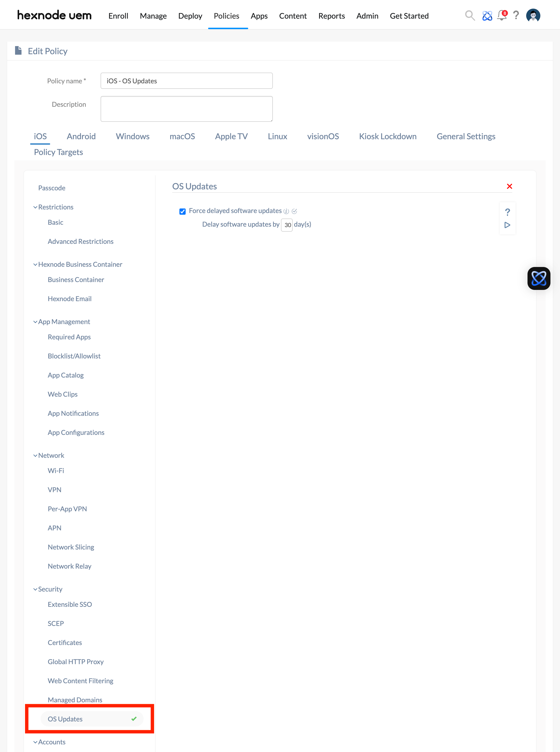Image resolution: width=560 pixels, height=752 pixels.
Task: Collapse Hexnode Business Container section
Action: tap(35, 265)
